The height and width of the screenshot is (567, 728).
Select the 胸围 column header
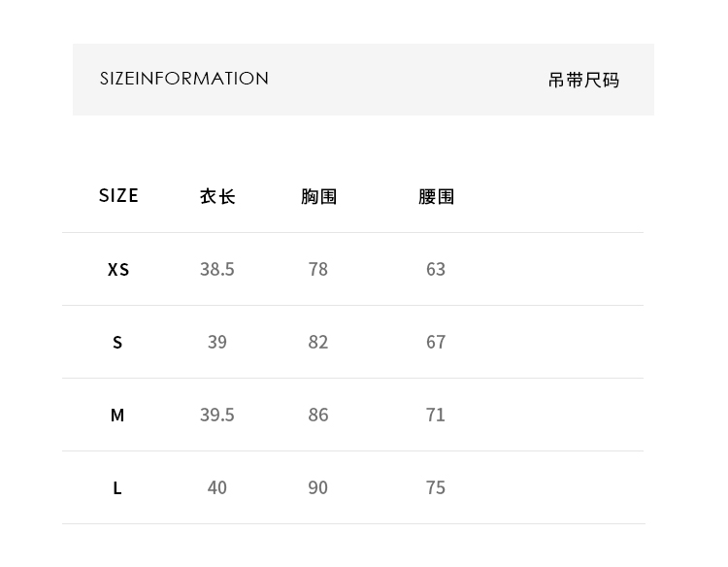[318, 196]
